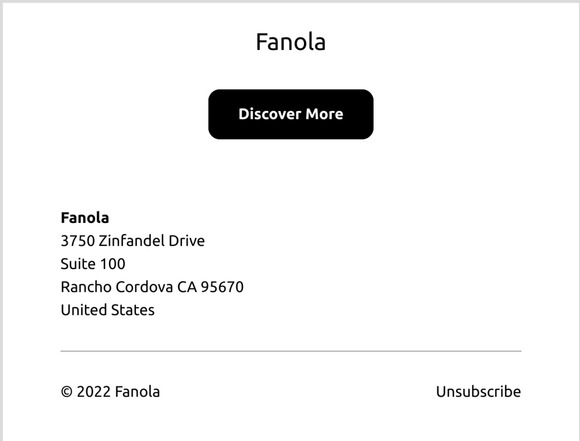Click the United States country text
580x441 pixels.
tap(108, 310)
